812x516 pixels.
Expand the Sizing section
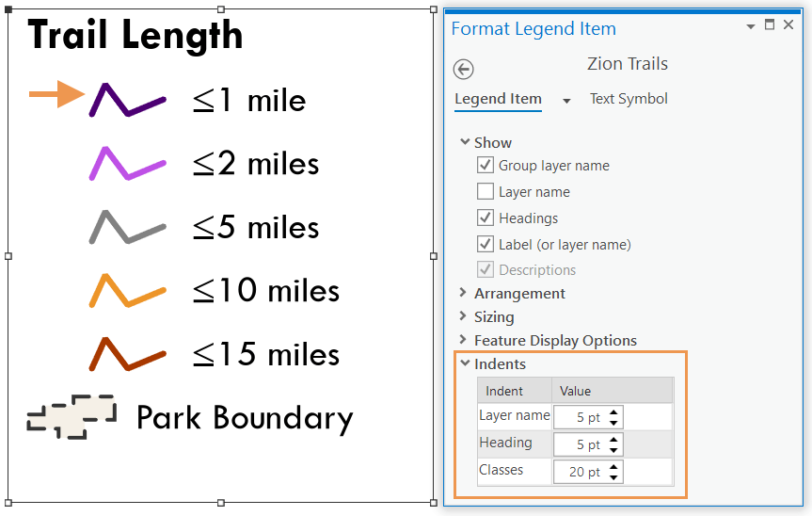click(x=463, y=316)
